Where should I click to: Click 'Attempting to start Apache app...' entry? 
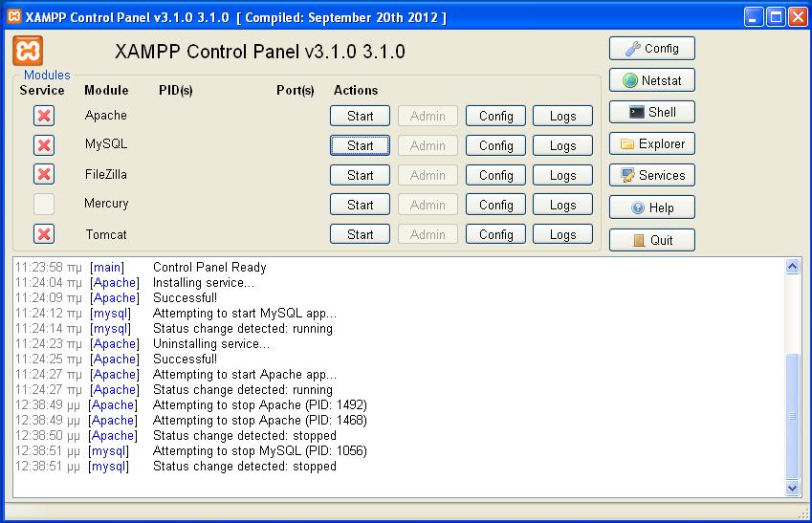[x=245, y=375]
